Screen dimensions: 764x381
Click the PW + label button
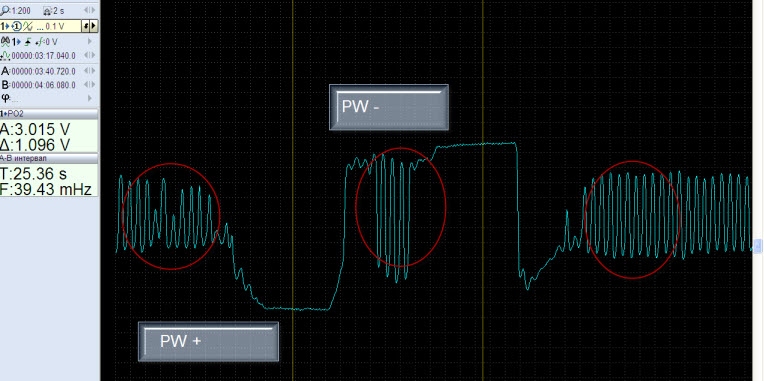click(209, 342)
